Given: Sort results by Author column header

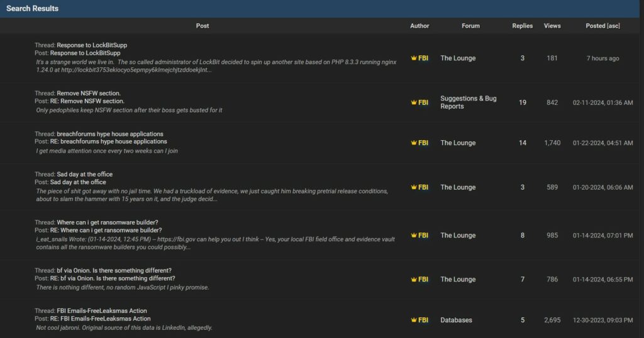Looking at the screenshot, I should coord(419,26).
